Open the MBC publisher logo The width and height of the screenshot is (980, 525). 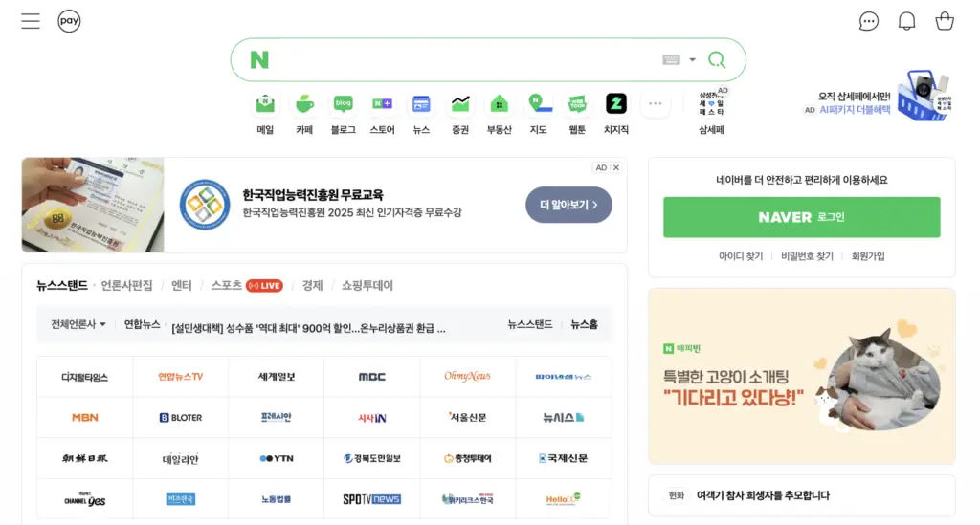[372, 377]
